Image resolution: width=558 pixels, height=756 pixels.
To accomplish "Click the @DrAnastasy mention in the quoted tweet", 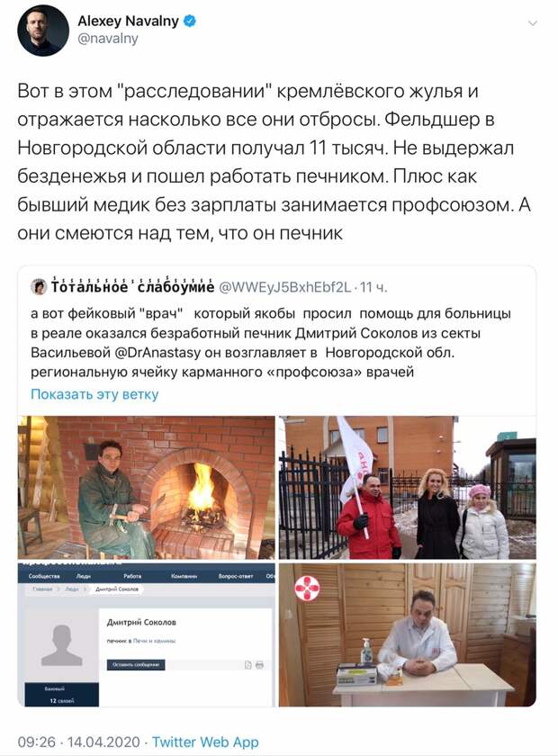I will [x=157, y=353].
